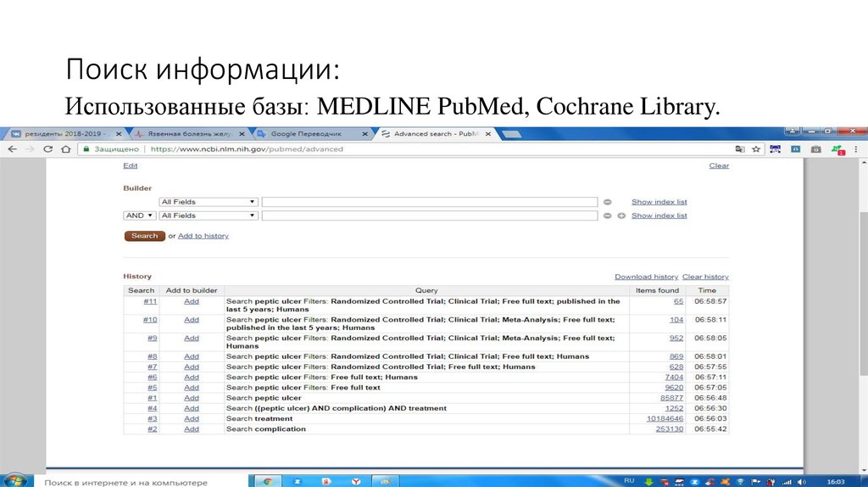Remove the first builder row with minus icon
The image size is (868, 487).
click(607, 202)
